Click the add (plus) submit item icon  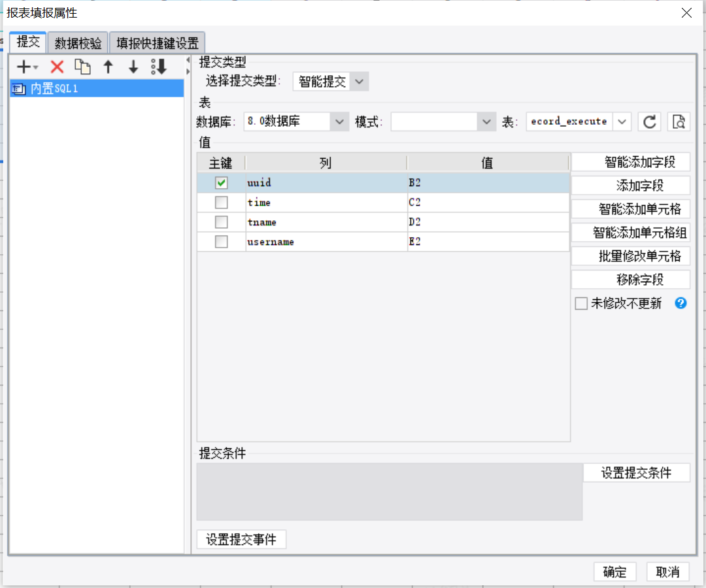[x=24, y=67]
